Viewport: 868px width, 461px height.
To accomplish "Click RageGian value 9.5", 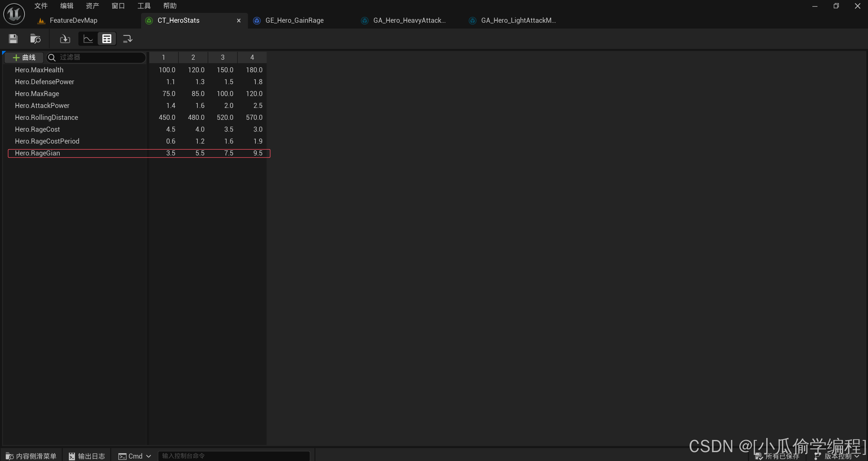I will click(258, 153).
